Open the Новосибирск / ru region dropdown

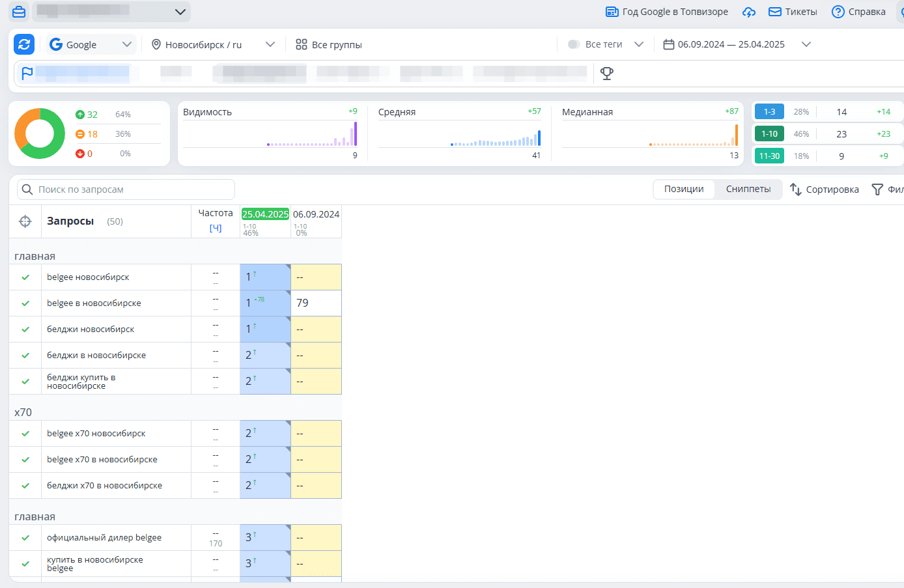pyautogui.click(x=213, y=44)
